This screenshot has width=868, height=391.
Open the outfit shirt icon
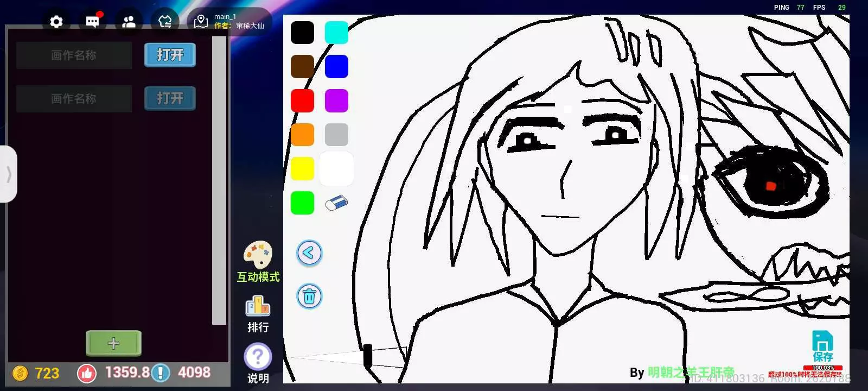165,22
